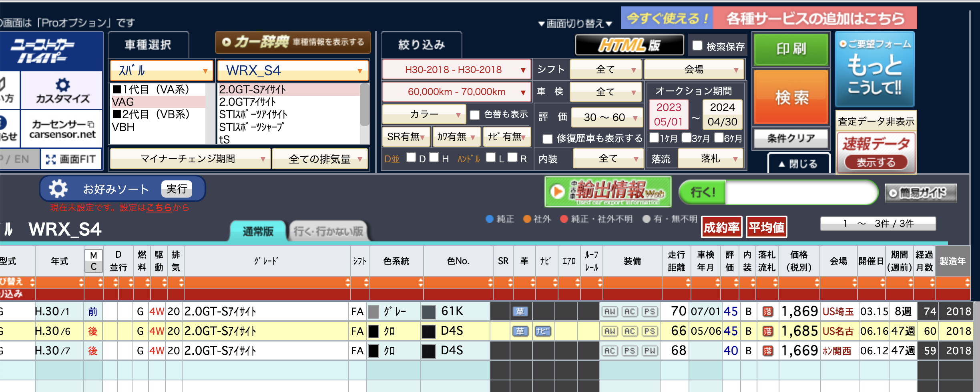Select the 絞り込み tab
This screenshot has height=392, width=980.
tap(422, 45)
